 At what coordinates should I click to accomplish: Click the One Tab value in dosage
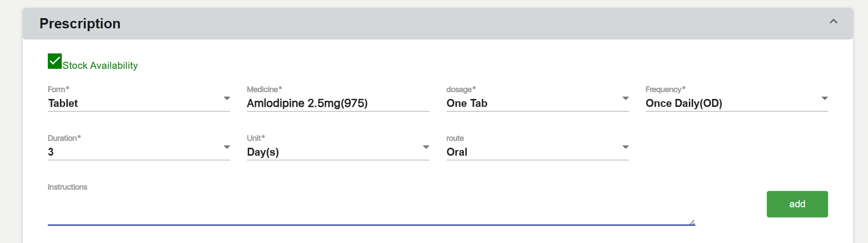pos(467,103)
